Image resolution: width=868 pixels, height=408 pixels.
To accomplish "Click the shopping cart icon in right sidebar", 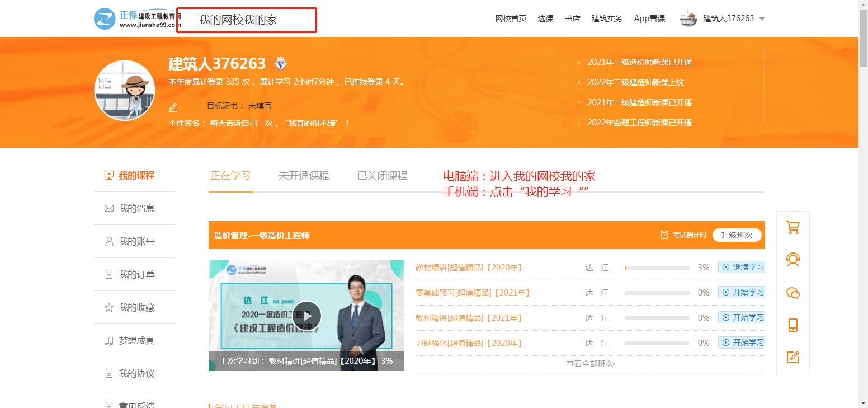I will point(792,227).
